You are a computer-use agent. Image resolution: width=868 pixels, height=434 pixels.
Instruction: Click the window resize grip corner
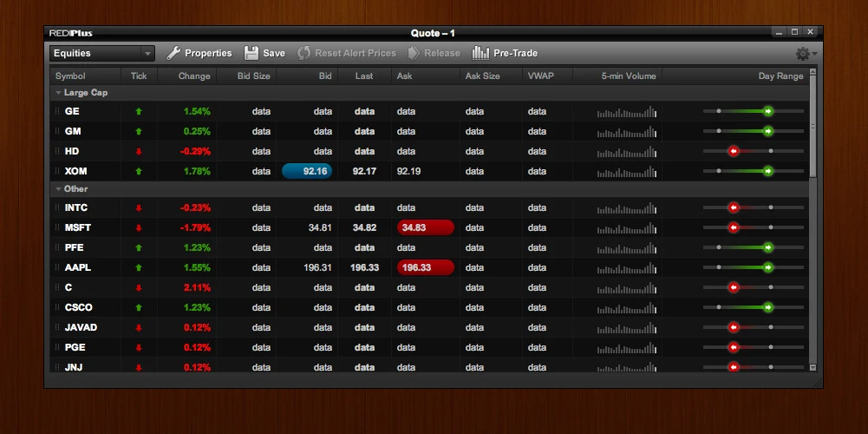coord(817,383)
